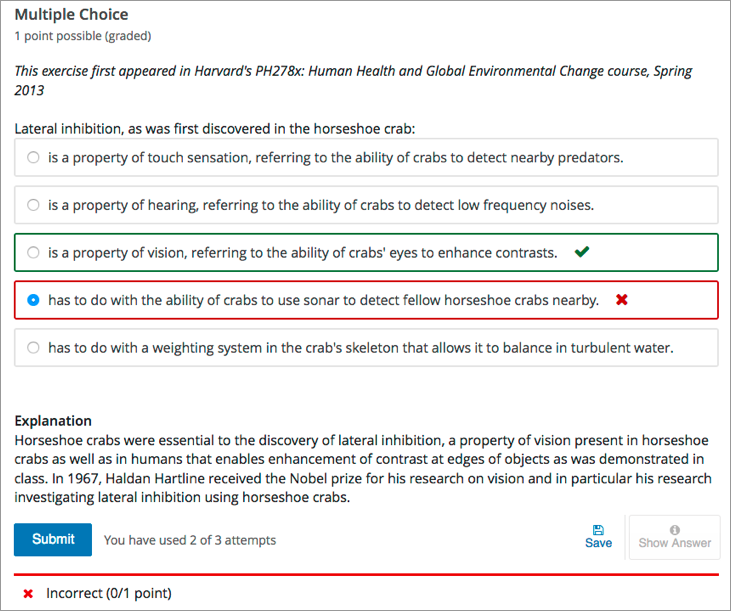Click the Explanation heading

(53, 421)
